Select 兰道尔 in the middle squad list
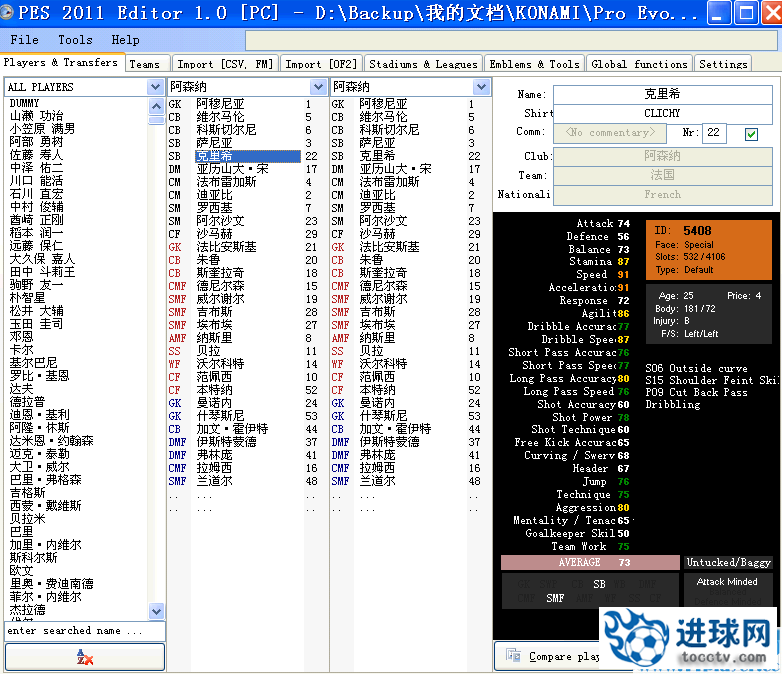The image size is (782, 674). pos(214,480)
